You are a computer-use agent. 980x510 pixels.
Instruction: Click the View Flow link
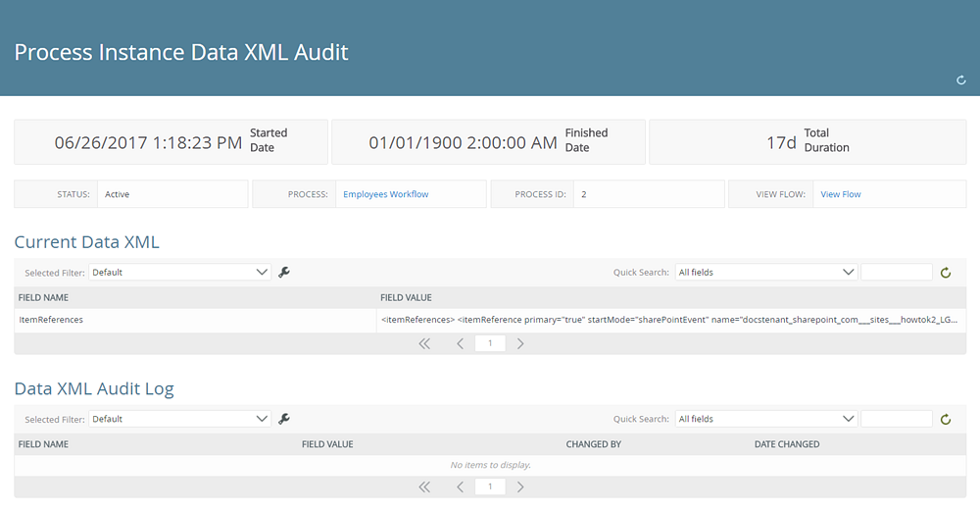(x=840, y=194)
